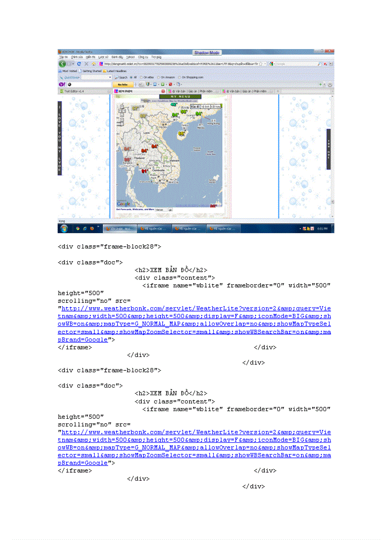Open the Công cụ menu
The height and width of the screenshot is (540, 392).
[x=143, y=56]
